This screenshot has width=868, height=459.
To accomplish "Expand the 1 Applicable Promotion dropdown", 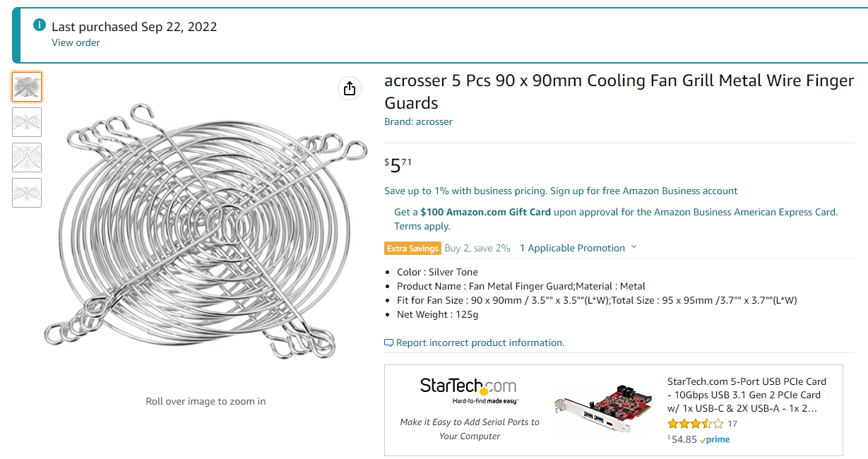I will tap(578, 248).
